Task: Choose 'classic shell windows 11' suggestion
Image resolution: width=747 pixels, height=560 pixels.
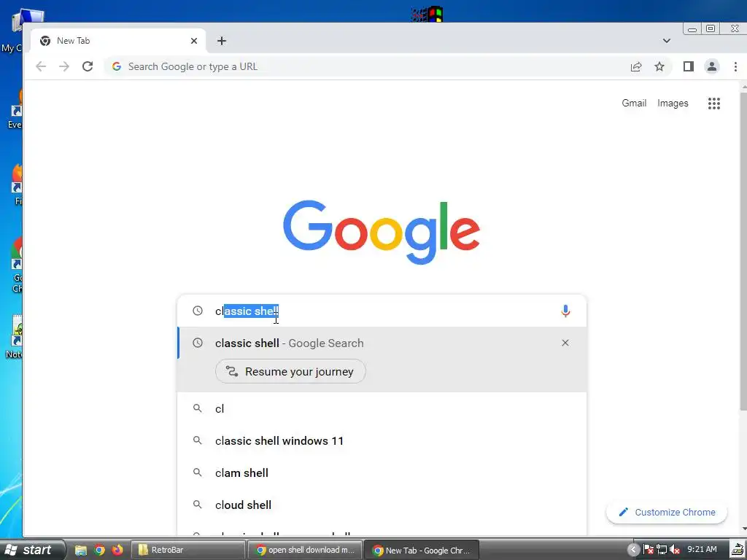Action: [x=382, y=441]
